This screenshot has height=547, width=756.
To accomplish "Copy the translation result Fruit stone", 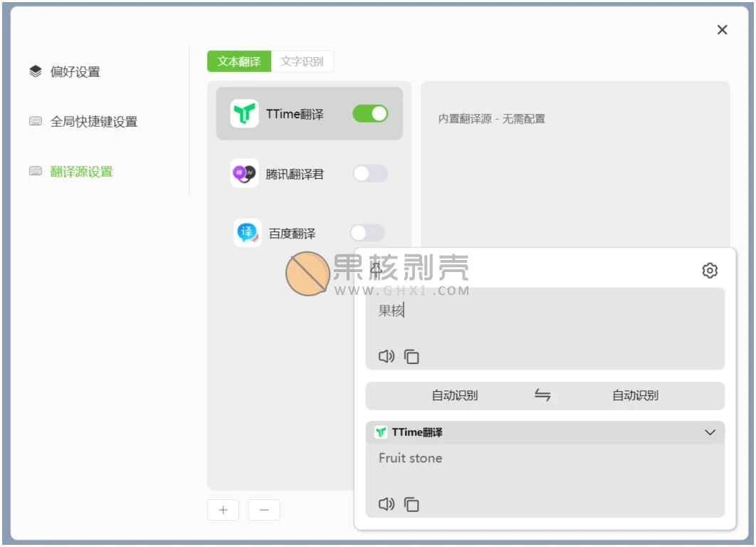I will 411,504.
